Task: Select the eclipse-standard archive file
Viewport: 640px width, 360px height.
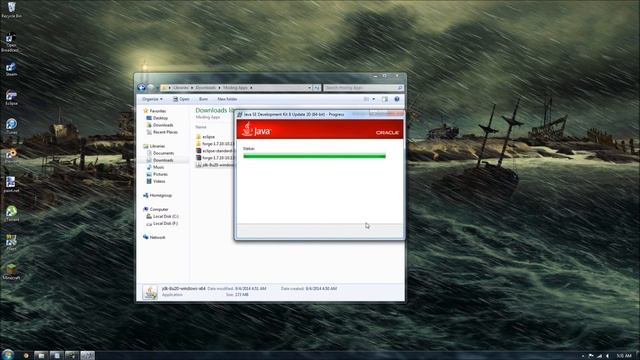Action: (x=215, y=151)
